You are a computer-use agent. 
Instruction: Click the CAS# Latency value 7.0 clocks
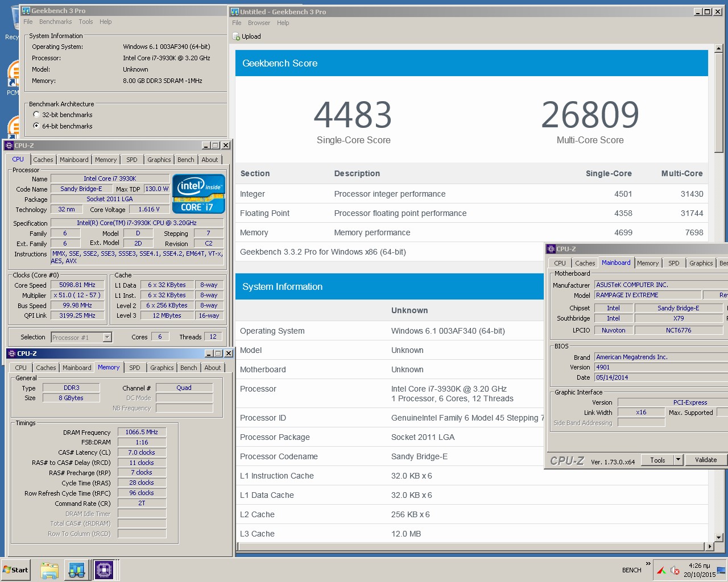click(x=142, y=452)
